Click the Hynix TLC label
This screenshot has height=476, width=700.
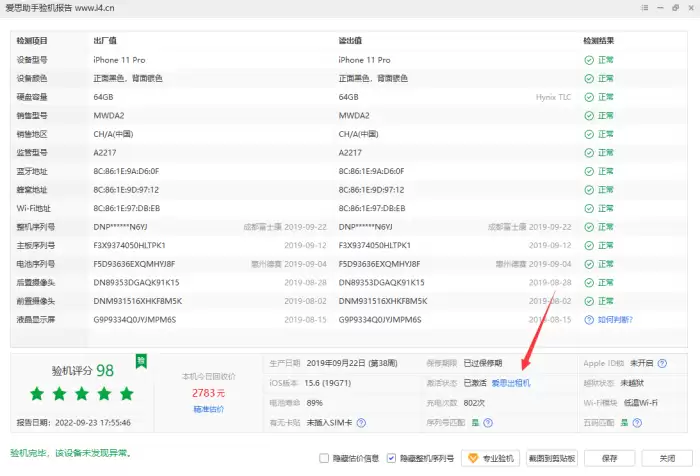pyautogui.click(x=554, y=97)
